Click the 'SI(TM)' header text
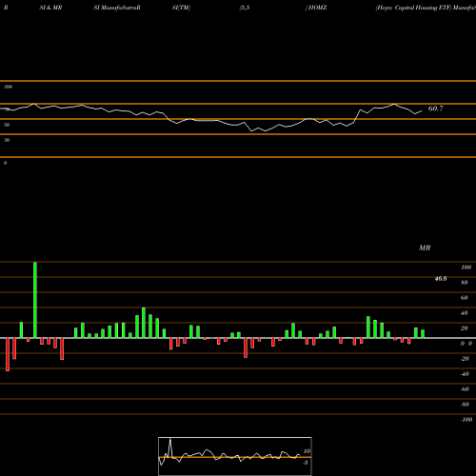476x476 pixels. pos(181,8)
